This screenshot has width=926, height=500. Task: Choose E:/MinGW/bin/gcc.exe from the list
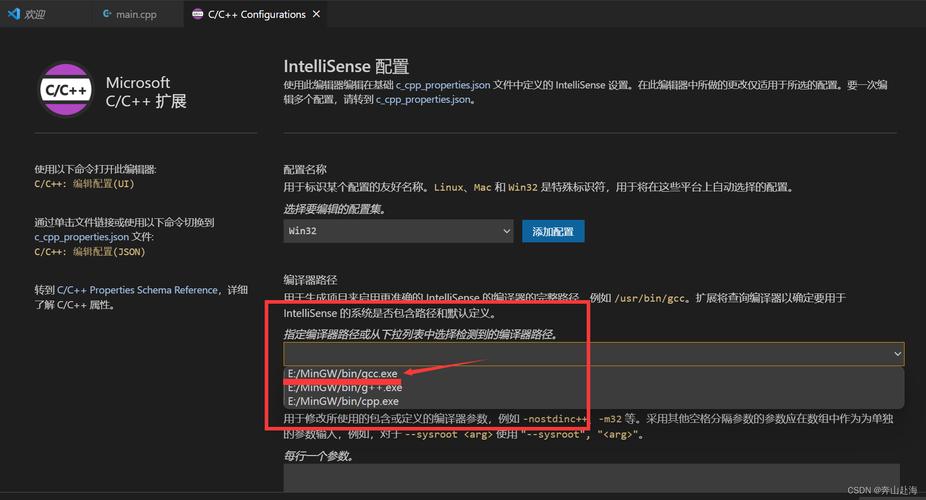click(x=343, y=374)
